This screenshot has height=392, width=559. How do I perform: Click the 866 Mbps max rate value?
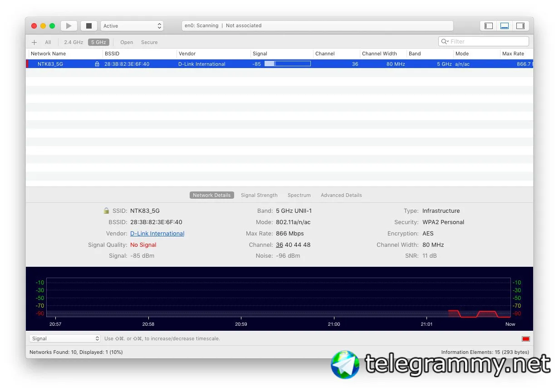coord(290,234)
